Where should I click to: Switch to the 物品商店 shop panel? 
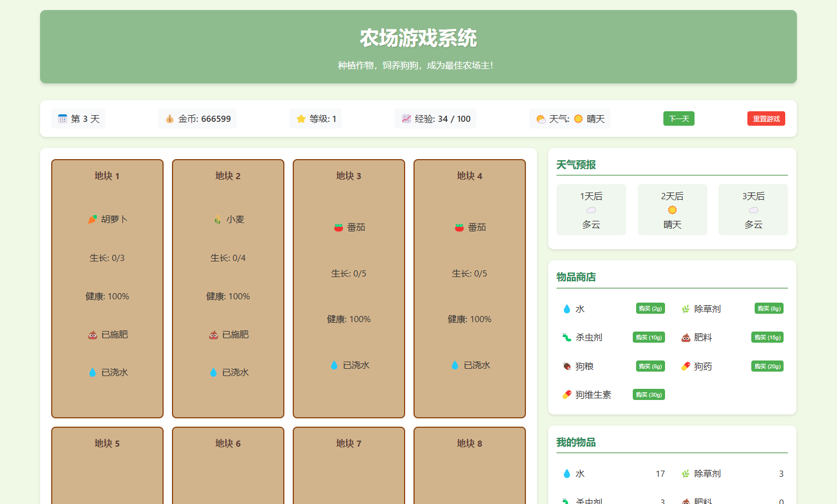click(x=575, y=276)
